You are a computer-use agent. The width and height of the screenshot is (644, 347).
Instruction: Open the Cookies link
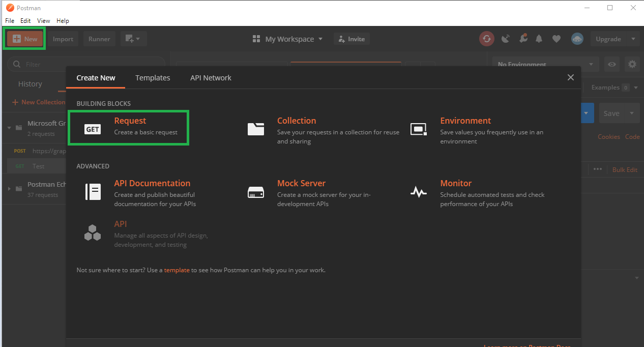click(609, 136)
